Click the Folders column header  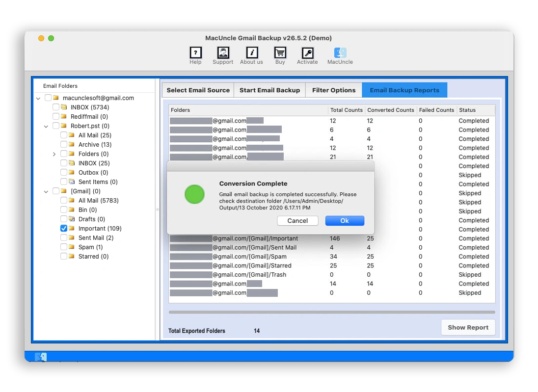click(x=248, y=110)
